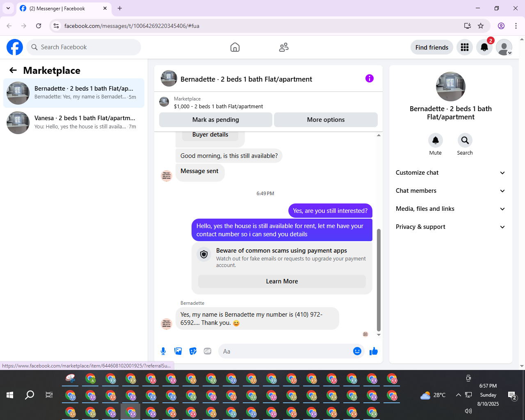Open conversation information purple info icon

click(x=370, y=78)
